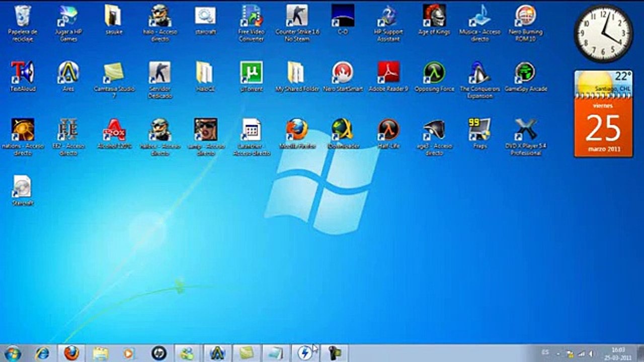
Task: Launch Windows Media Player from taskbar
Action: (129, 353)
